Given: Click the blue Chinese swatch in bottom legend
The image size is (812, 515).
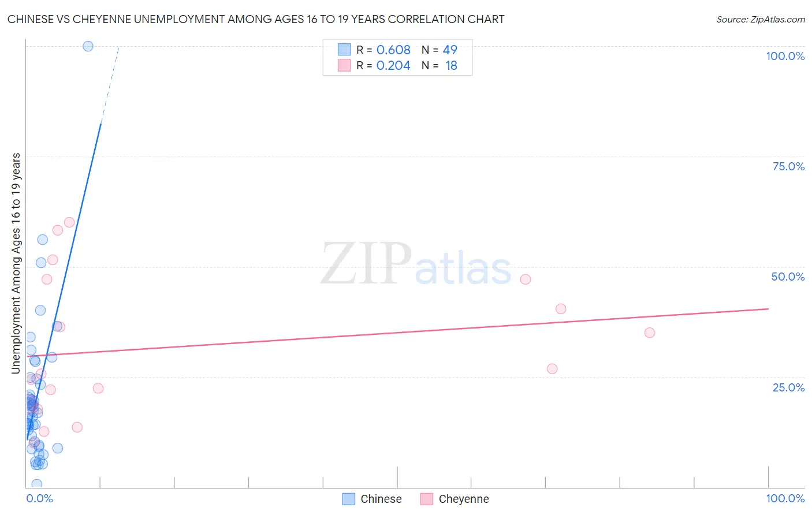Looking at the screenshot, I should (x=348, y=499).
